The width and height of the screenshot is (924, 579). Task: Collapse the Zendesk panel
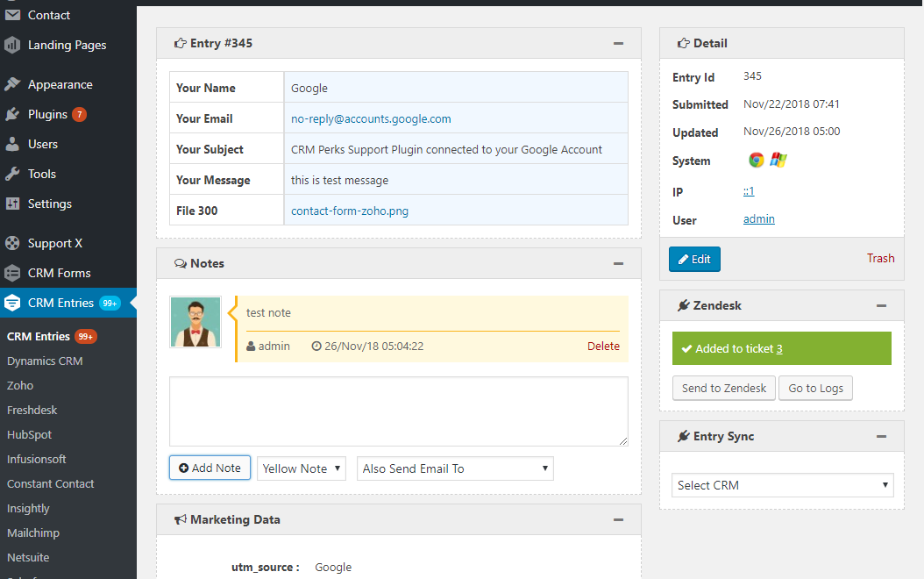[x=882, y=305]
